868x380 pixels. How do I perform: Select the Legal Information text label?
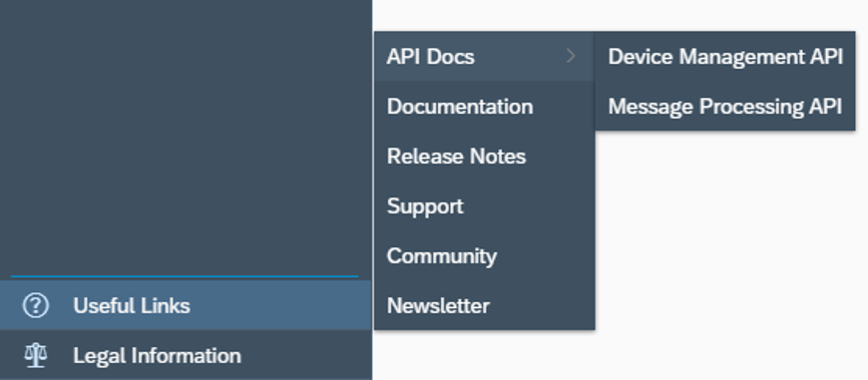[158, 355]
